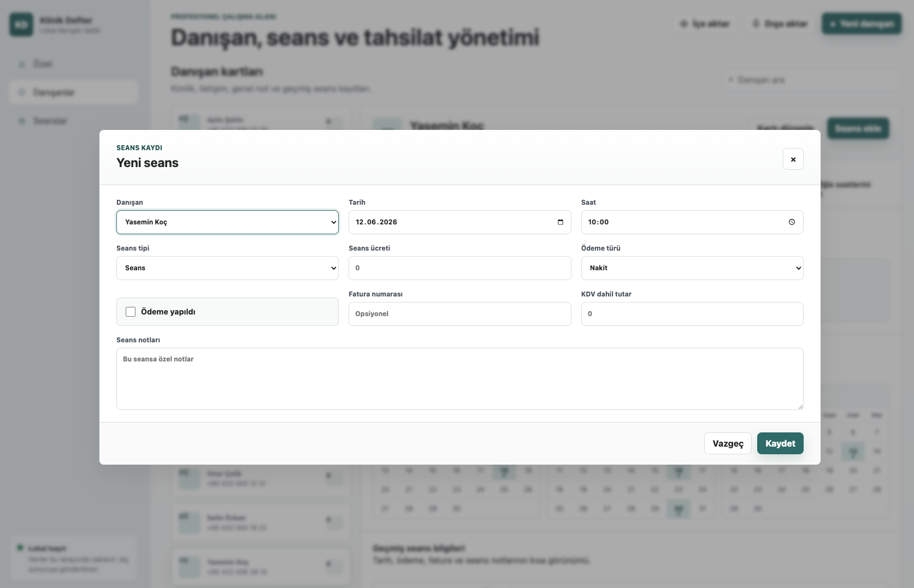The height and width of the screenshot is (588, 914).
Task: Click the Seans notları resize handle
Action: (800, 406)
